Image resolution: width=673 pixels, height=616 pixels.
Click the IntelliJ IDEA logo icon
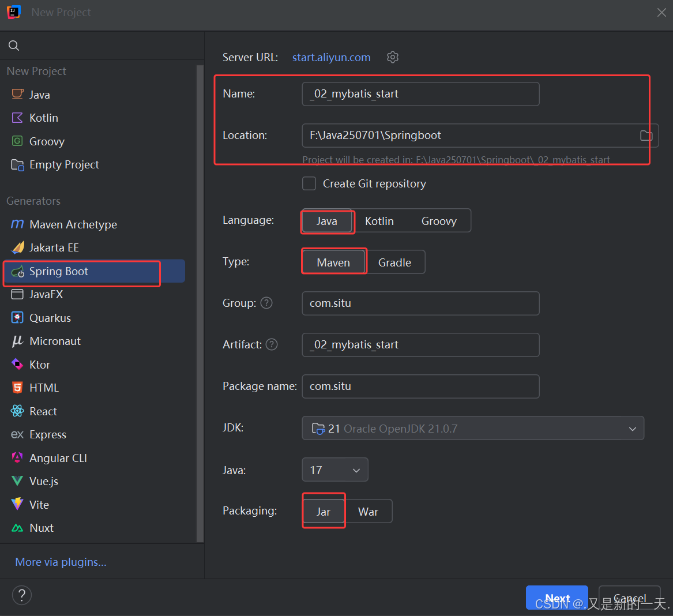[14, 12]
